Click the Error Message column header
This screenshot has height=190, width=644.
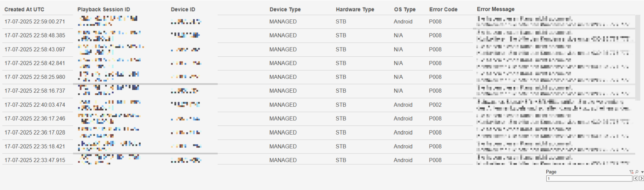(495, 9)
